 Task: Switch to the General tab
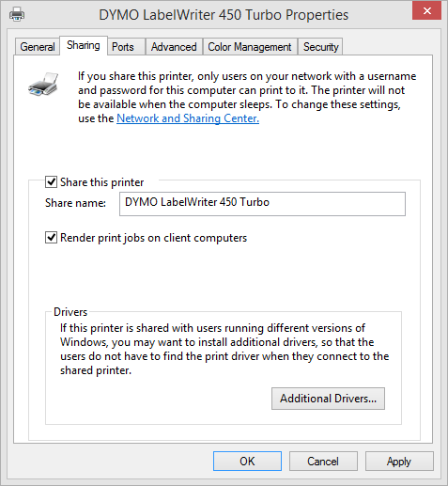point(38,47)
